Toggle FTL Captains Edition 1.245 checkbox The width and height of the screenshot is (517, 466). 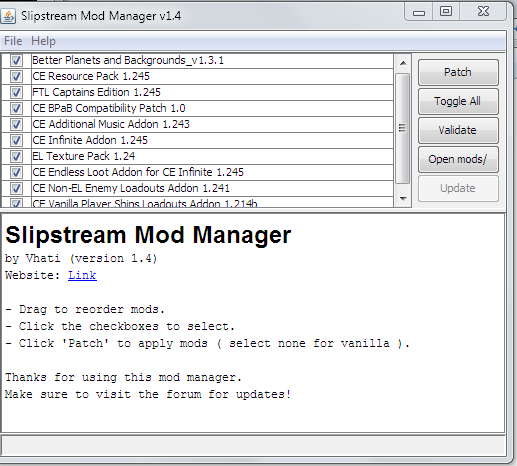[16, 92]
